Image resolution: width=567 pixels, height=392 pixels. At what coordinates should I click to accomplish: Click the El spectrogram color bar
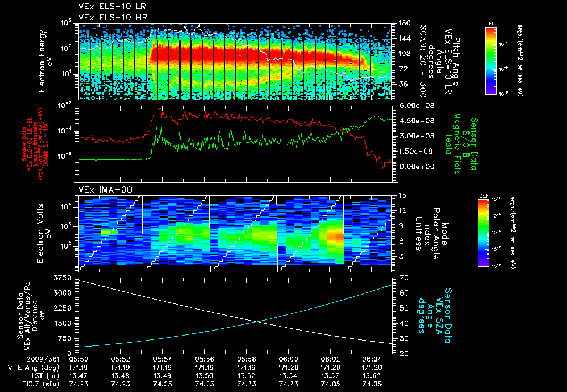click(491, 60)
